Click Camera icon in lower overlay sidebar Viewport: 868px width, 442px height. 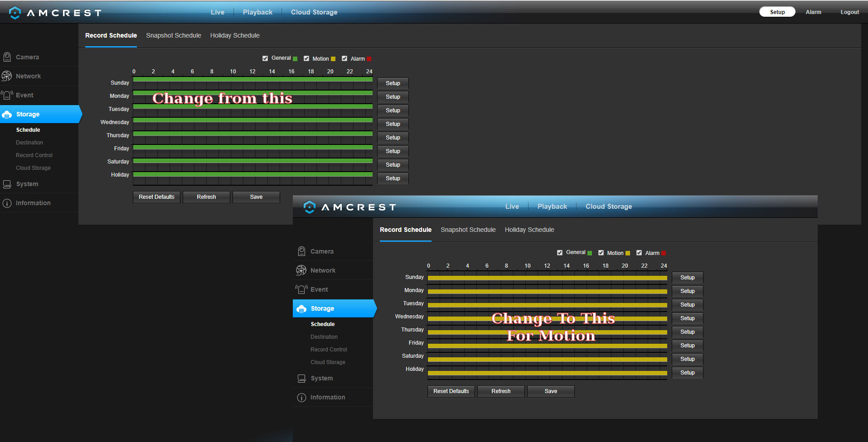pos(301,251)
